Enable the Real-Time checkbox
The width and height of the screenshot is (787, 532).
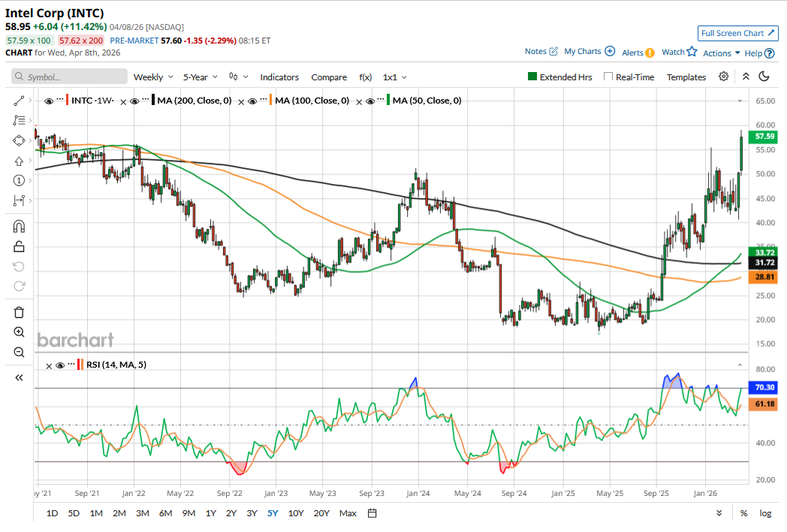609,77
